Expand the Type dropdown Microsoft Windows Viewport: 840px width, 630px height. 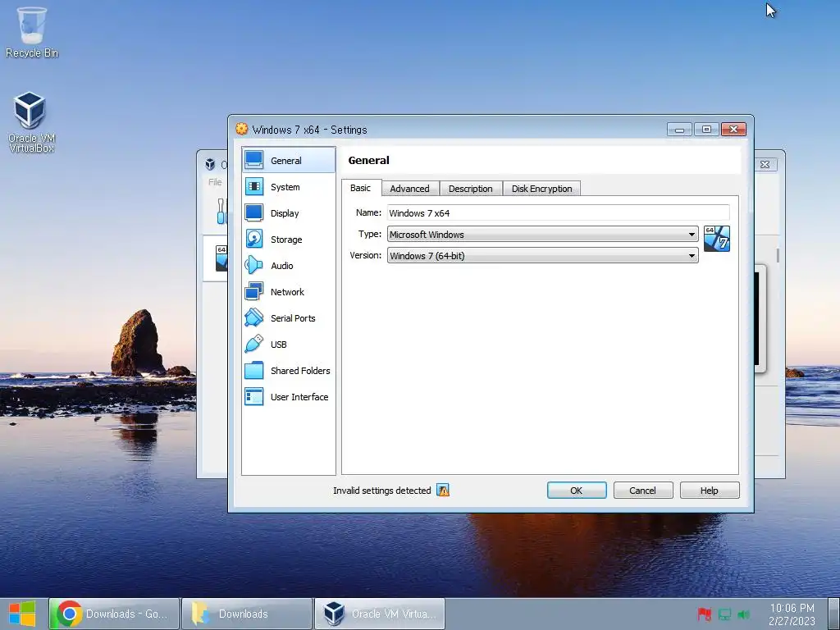[x=542, y=234]
